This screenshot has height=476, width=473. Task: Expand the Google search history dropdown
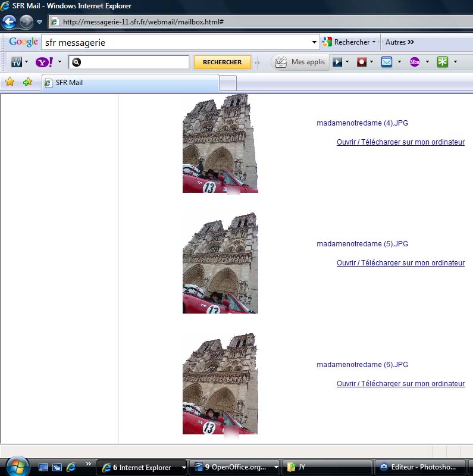(x=315, y=42)
